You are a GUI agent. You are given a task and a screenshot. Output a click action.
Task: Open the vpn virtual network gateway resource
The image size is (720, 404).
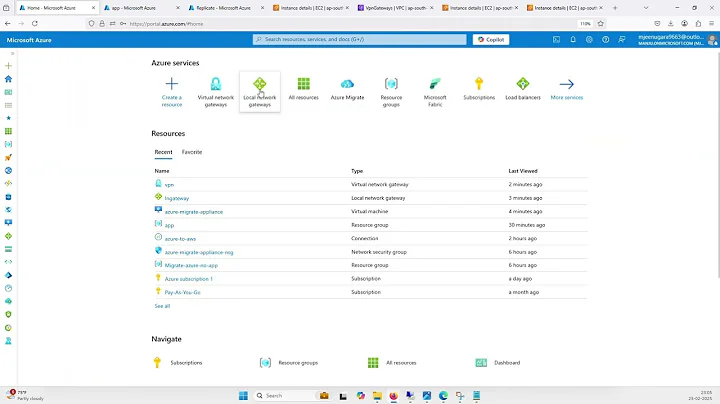point(169,185)
